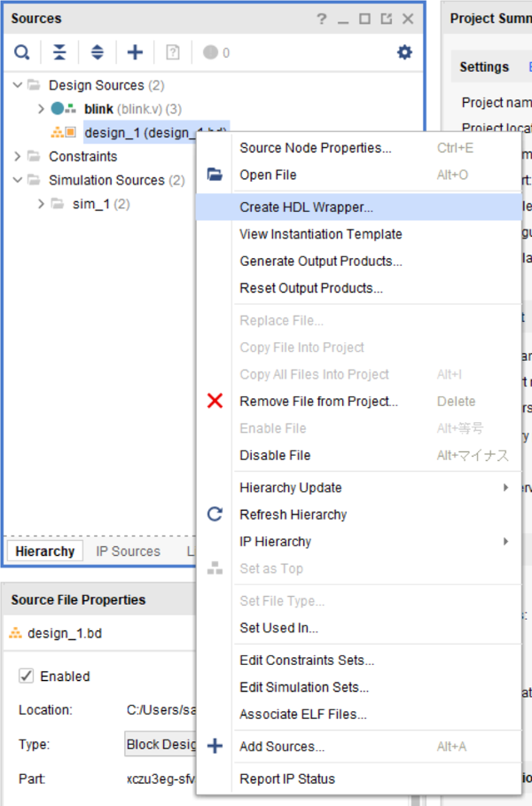Screen dimensions: 532x806
Task: Switch to the IP Sources tab
Action: coord(128,552)
